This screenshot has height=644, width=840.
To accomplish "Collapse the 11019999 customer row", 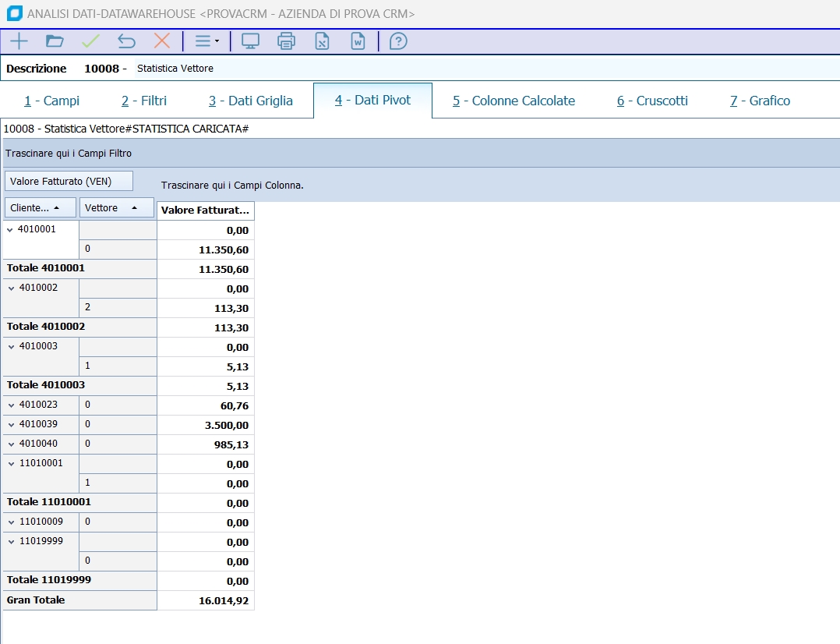I will pos(11,541).
